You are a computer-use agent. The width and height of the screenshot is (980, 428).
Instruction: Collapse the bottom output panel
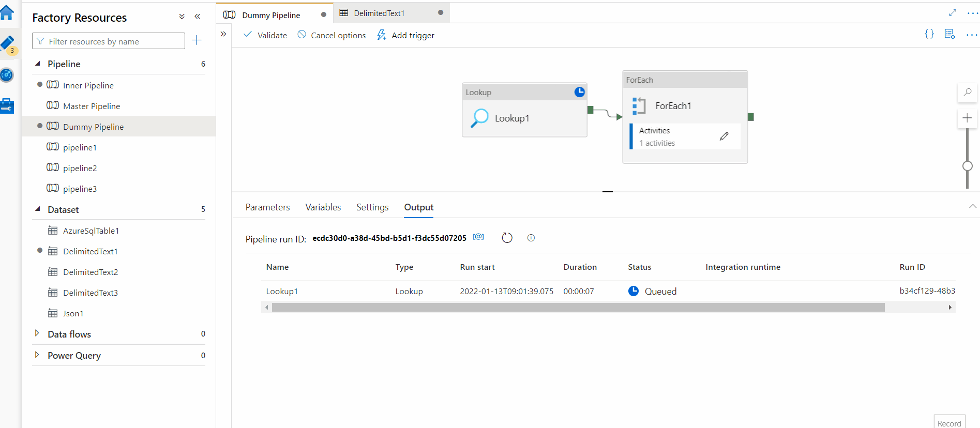(x=972, y=206)
